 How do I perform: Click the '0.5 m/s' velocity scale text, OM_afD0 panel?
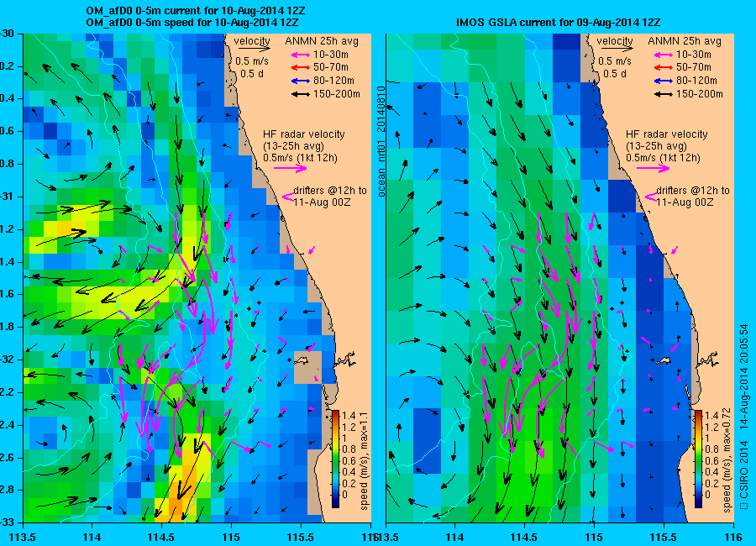[x=252, y=61]
